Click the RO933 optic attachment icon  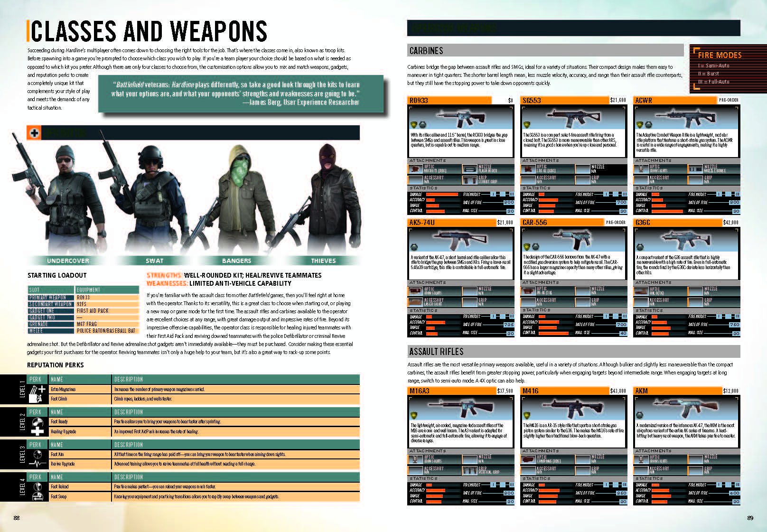[x=416, y=168]
